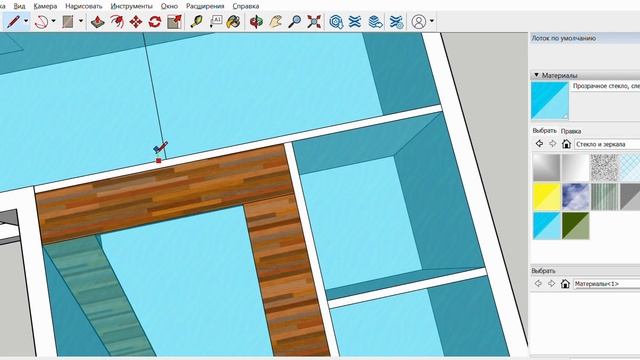Click the back arrow beside Стекло и зеркала
The width and height of the screenshot is (640, 360).
539,144
